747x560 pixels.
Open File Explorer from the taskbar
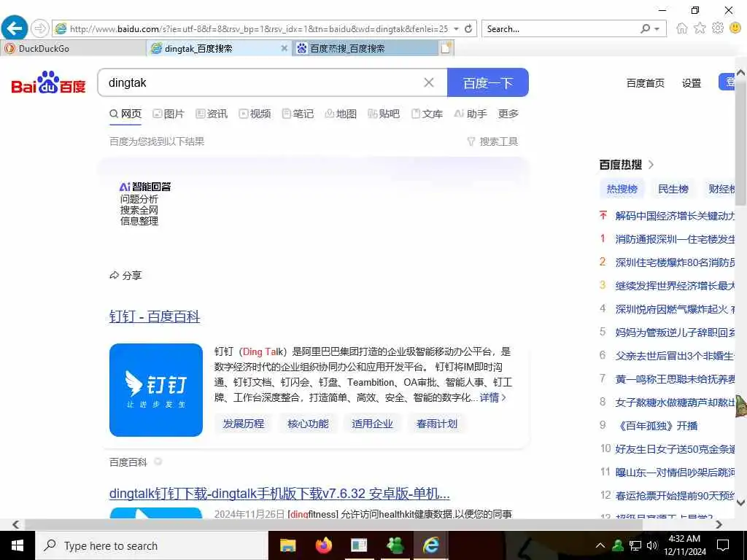click(x=287, y=545)
